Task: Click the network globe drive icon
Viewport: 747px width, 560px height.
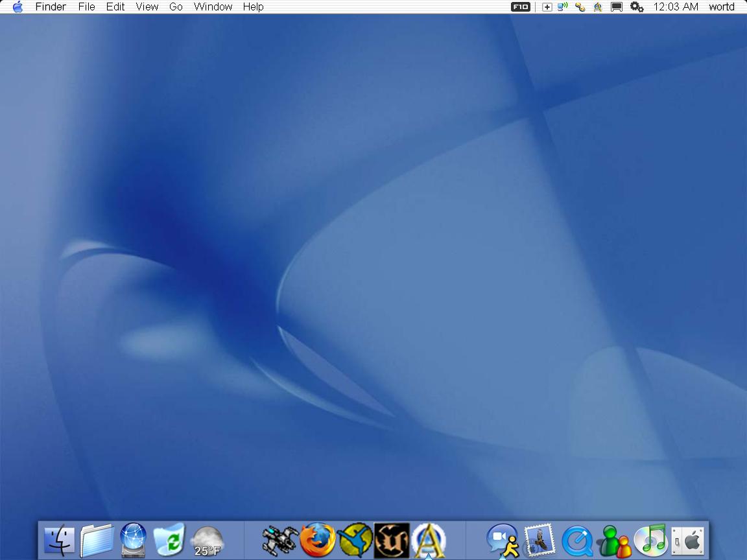Action: pos(133,541)
